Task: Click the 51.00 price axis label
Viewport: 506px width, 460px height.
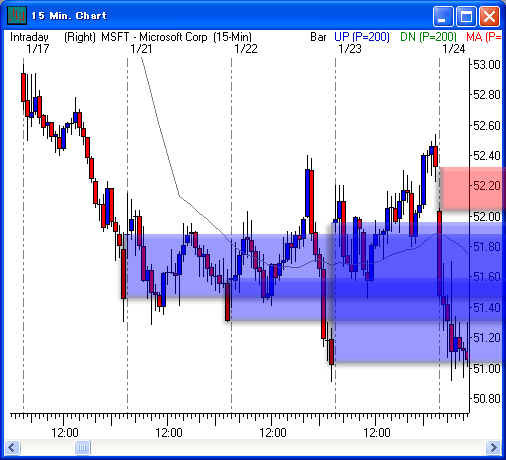Action: pos(487,368)
